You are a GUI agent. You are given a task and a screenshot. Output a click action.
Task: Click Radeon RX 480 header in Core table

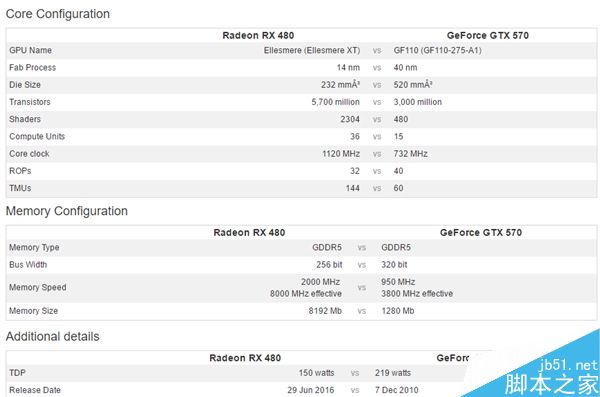258,36
